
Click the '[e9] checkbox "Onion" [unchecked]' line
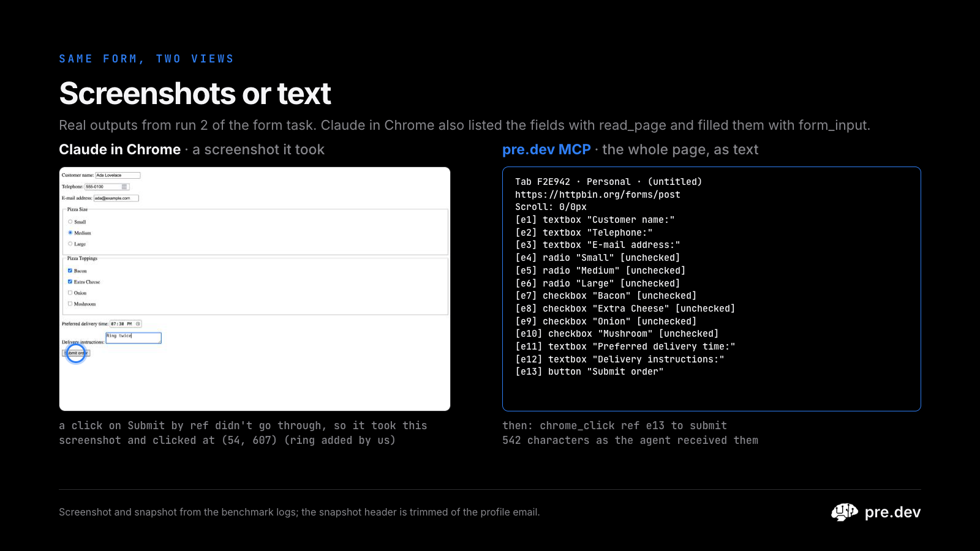point(606,321)
